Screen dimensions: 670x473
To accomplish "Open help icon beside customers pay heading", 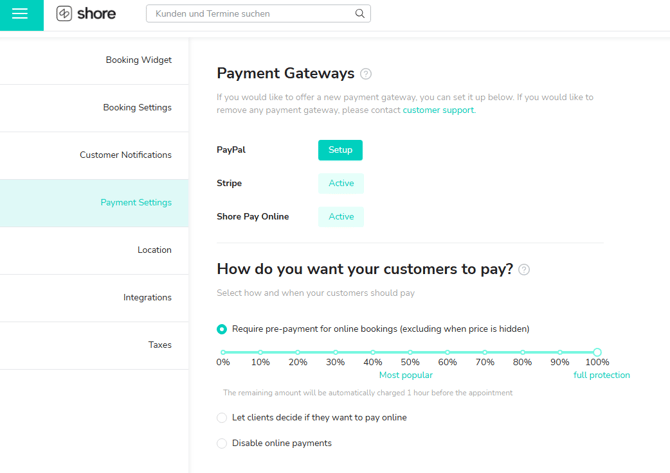I will tap(525, 270).
